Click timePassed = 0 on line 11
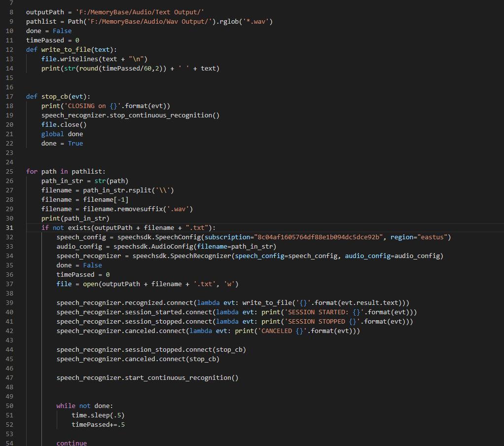 click(53, 40)
